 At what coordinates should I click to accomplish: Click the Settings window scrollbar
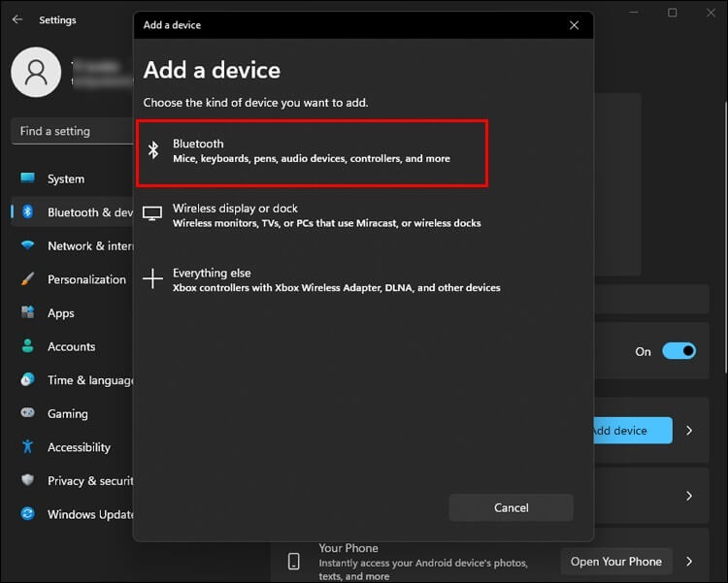pos(725,237)
